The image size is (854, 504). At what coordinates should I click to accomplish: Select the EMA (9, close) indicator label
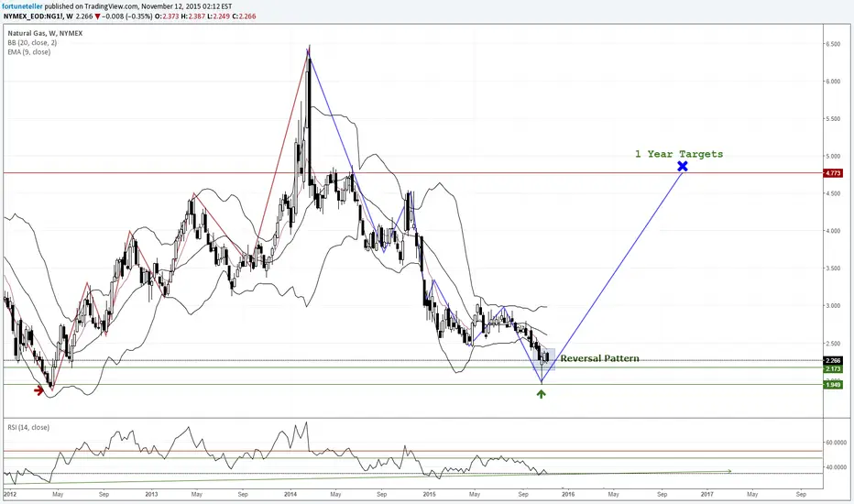pos(29,51)
